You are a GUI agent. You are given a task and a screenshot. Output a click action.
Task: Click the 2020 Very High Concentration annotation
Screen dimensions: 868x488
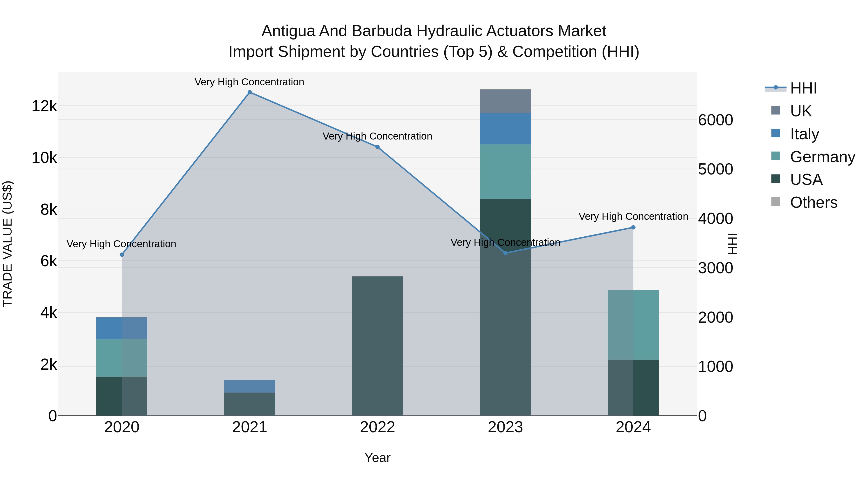[x=121, y=244]
